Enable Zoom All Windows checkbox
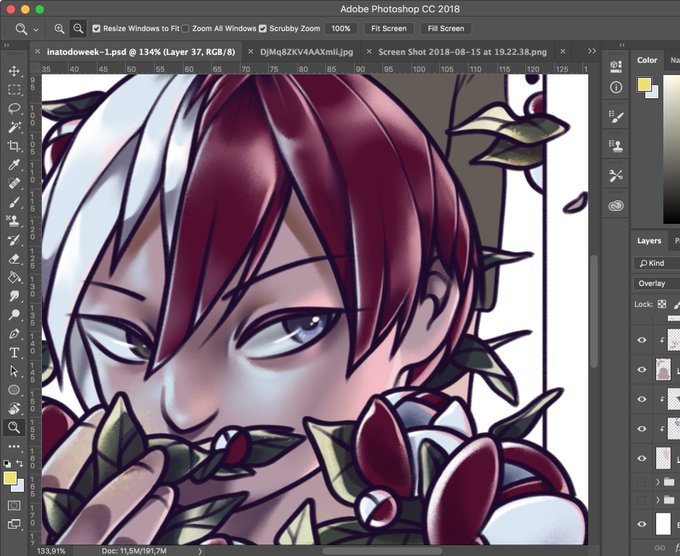680x556 pixels. tap(185, 29)
